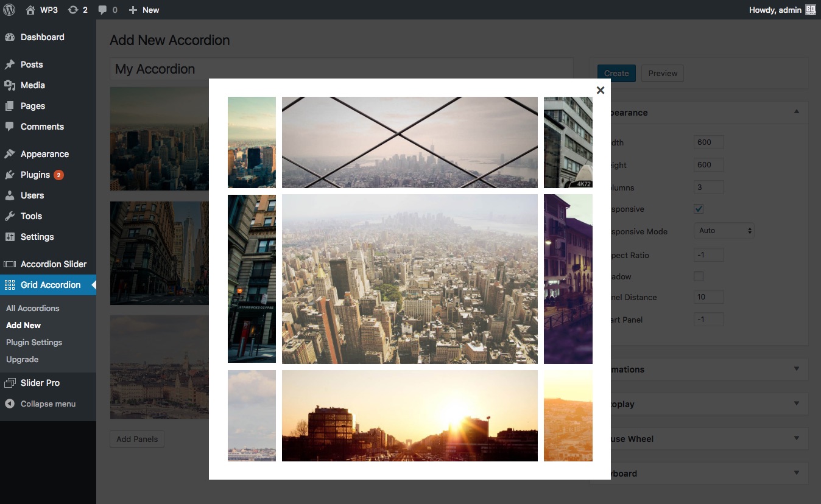Click the Plugins plug icon
This screenshot has height=504, width=821.
pos(9,175)
